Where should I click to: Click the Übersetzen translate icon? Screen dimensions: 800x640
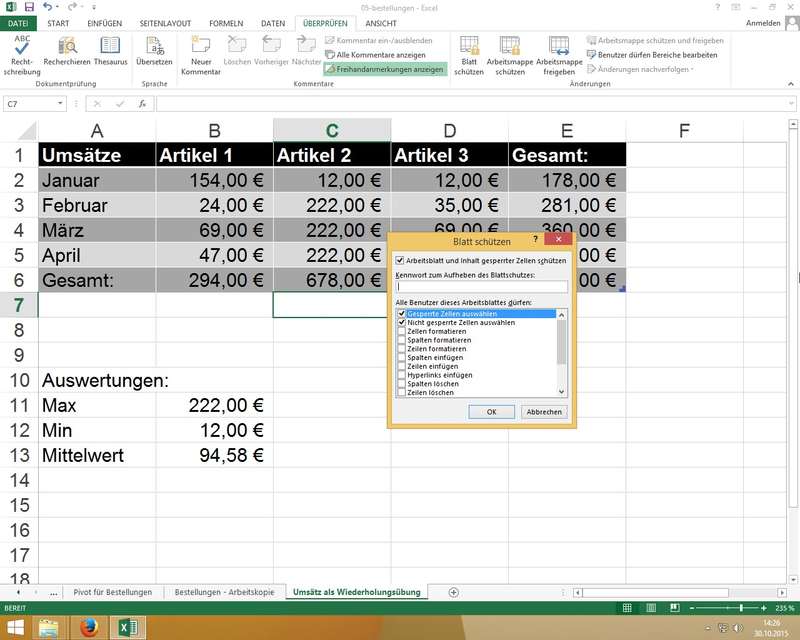tap(155, 50)
